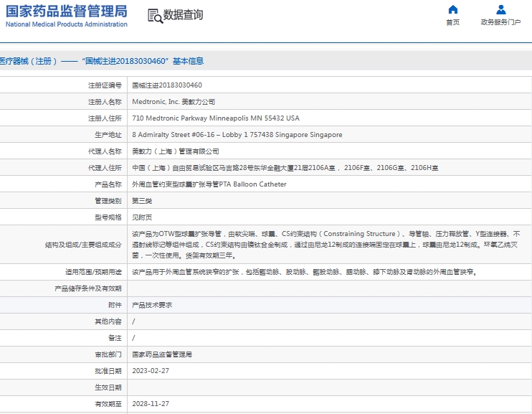
Task: Click the page title 医疗器械（注册）基本信息 heading
Action: (102, 61)
